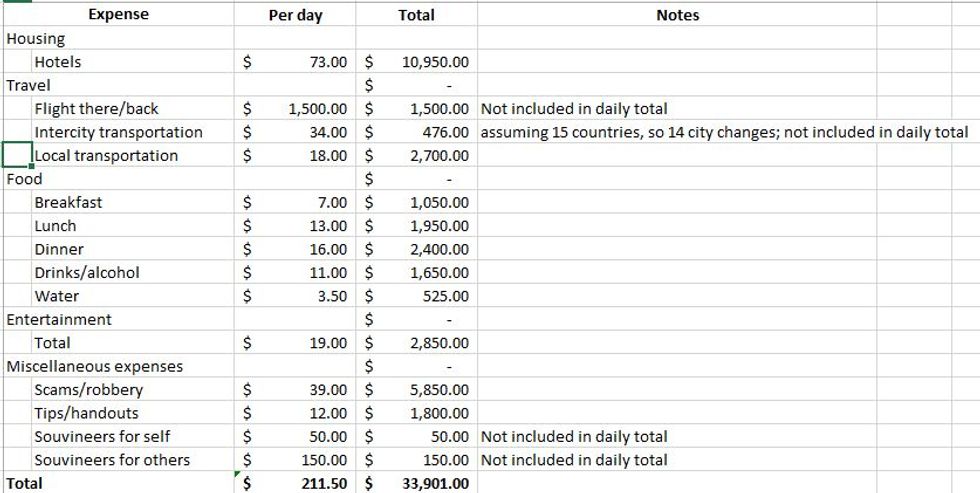Click the Per day header cell
980x493 pixels.
coord(296,15)
